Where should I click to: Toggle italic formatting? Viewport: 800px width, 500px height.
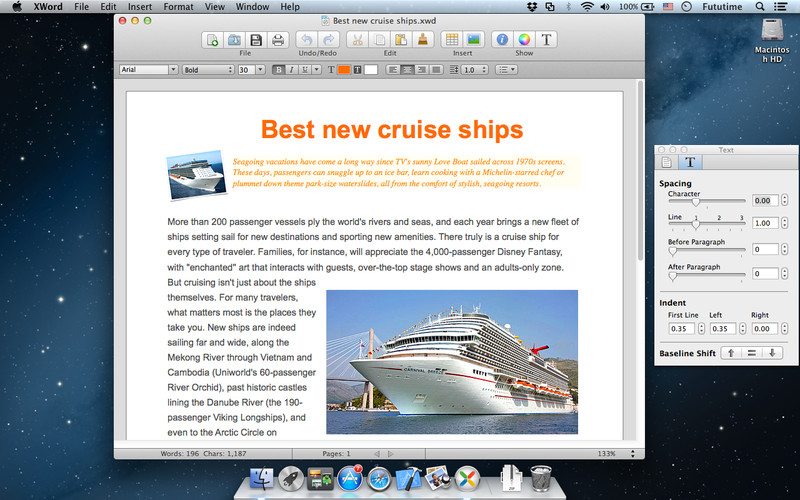291,70
